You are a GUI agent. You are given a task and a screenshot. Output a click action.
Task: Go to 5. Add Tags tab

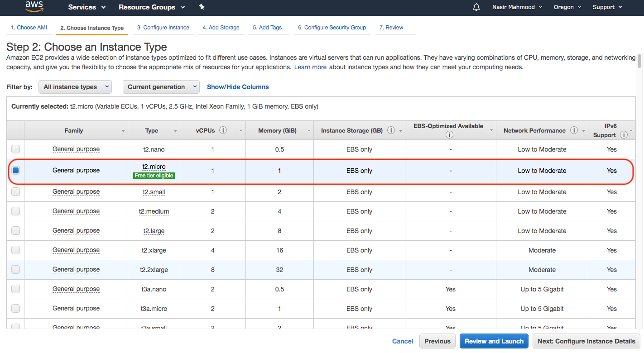(x=267, y=28)
